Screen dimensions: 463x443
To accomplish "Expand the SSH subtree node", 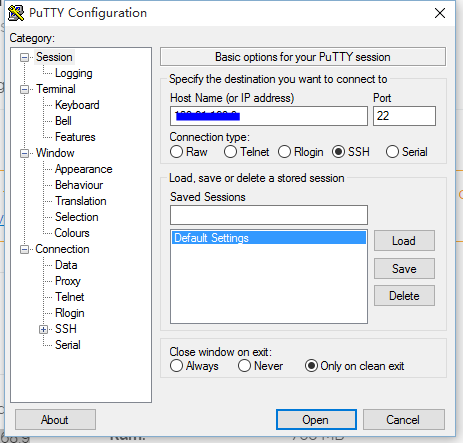I will click(x=43, y=329).
